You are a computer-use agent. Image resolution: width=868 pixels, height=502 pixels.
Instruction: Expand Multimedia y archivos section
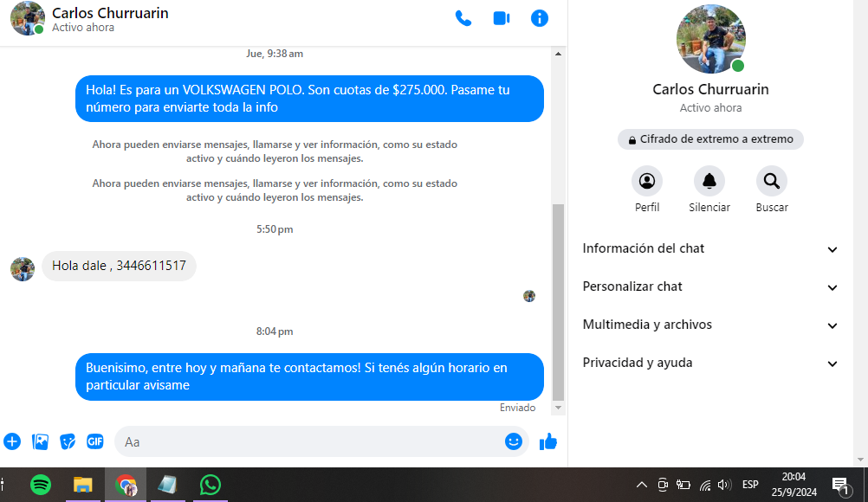click(x=710, y=325)
